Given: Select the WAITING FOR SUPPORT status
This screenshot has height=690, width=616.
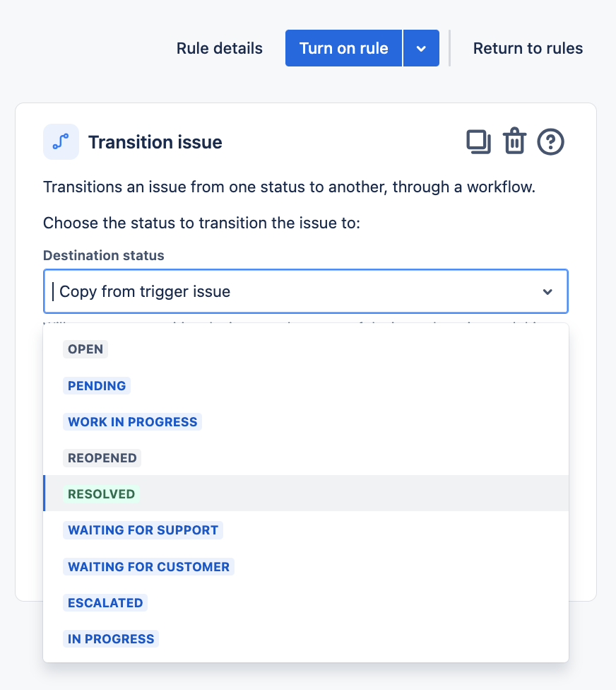Looking at the screenshot, I should pos(143,530).
